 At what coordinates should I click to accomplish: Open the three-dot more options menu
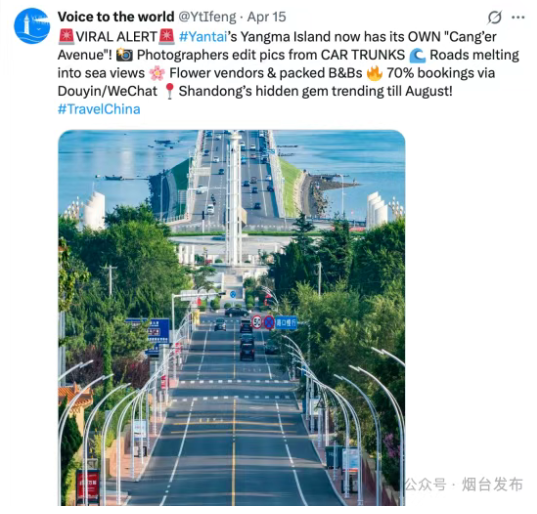pyautogui.click(x=518, y=17)
